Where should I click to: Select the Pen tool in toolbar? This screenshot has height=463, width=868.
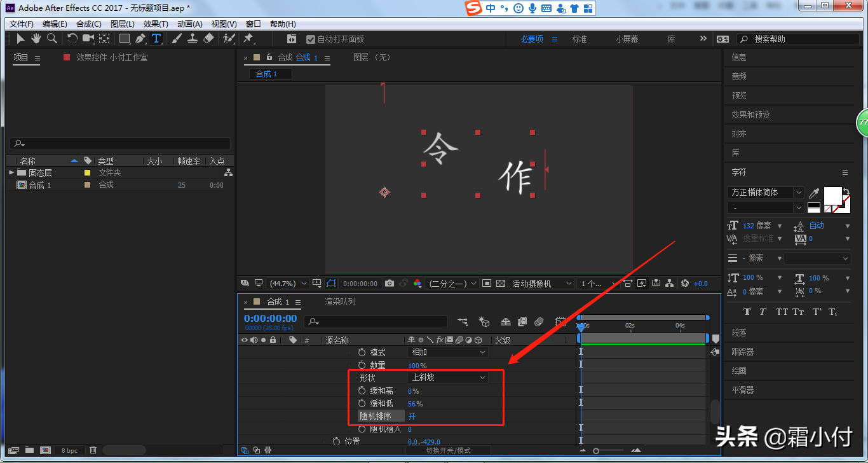click(140, 39)
